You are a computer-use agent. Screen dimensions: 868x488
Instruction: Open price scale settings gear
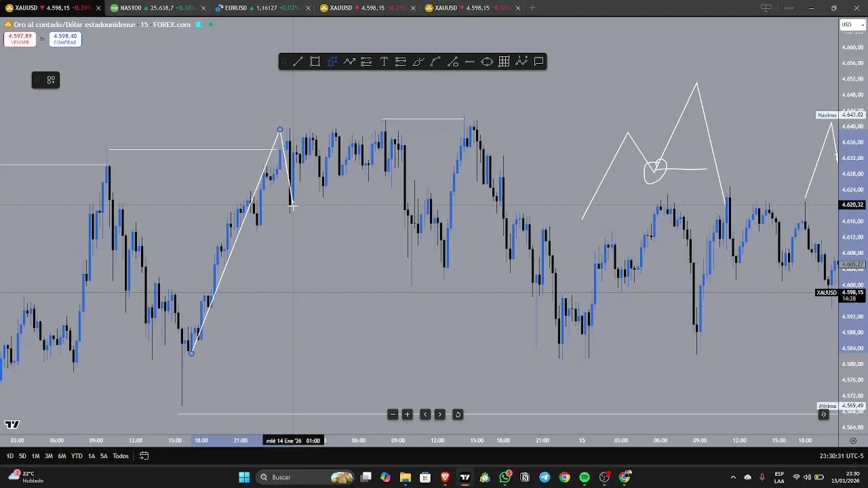click(853, 441)
